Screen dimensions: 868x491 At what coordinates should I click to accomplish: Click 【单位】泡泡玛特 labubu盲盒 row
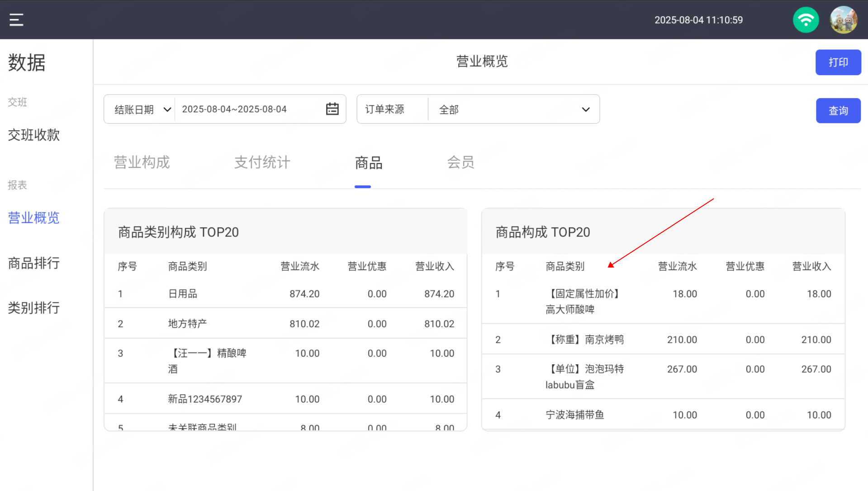pos(663,377)
